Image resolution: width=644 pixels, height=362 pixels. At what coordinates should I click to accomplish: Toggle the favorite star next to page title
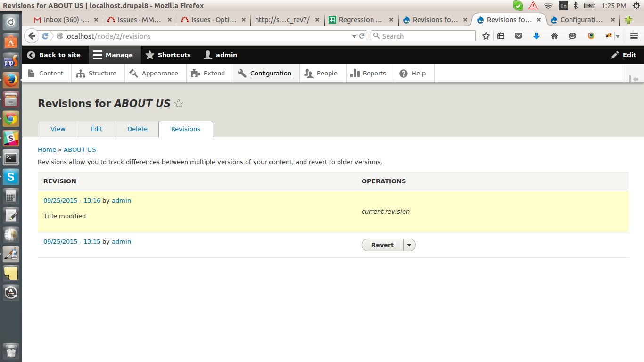click(x=179, y=103)
